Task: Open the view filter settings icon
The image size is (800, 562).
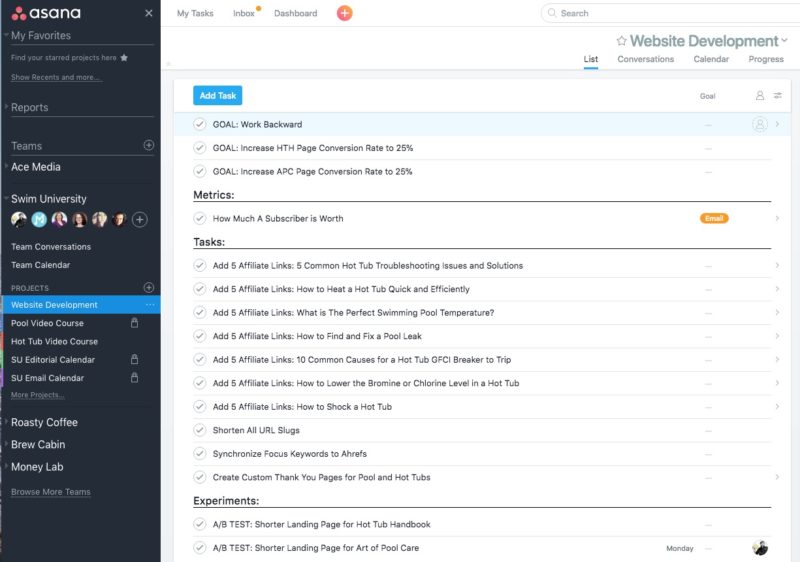Action: [778, 95]
